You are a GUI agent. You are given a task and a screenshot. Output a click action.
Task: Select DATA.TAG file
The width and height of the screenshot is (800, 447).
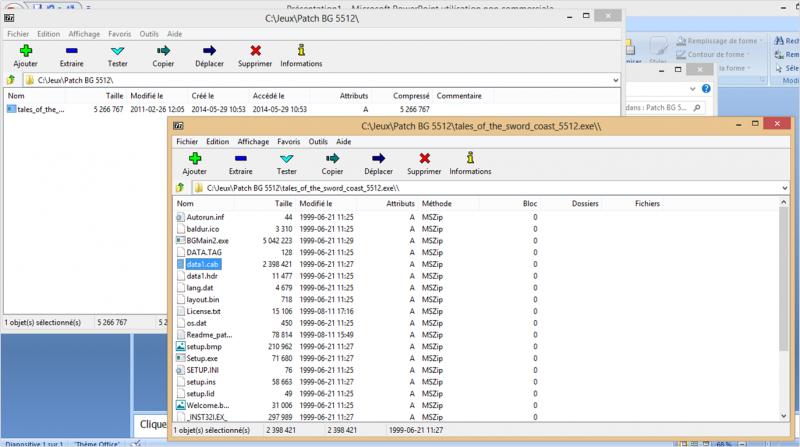pyautogui.click(x=204, y=252)
